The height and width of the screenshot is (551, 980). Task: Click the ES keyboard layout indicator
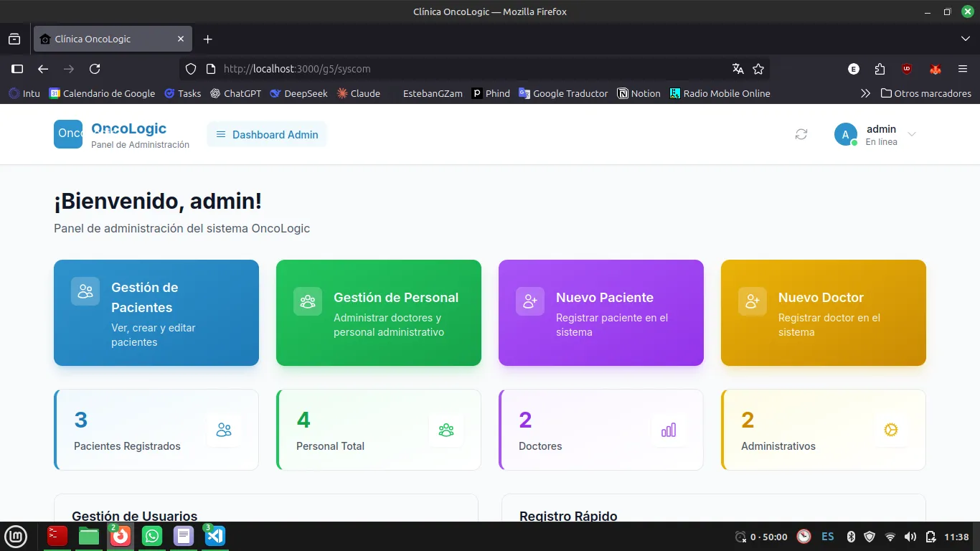tap(828, 537)
